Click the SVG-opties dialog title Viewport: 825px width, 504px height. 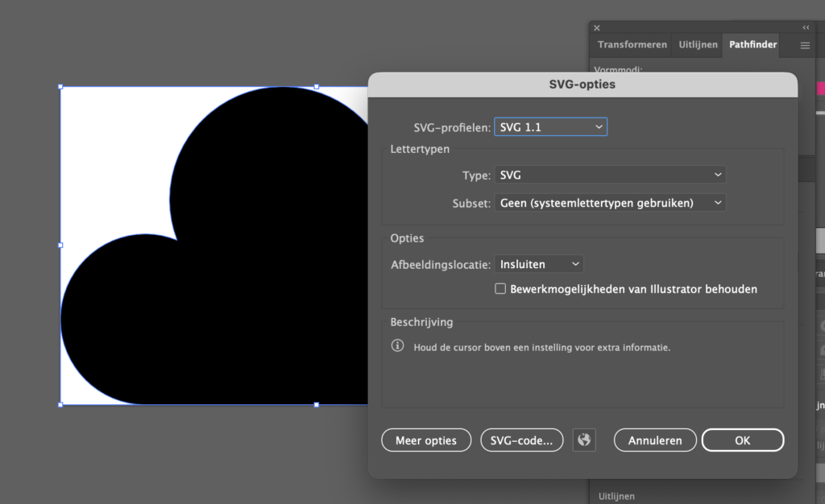click(x=582, y=84)
